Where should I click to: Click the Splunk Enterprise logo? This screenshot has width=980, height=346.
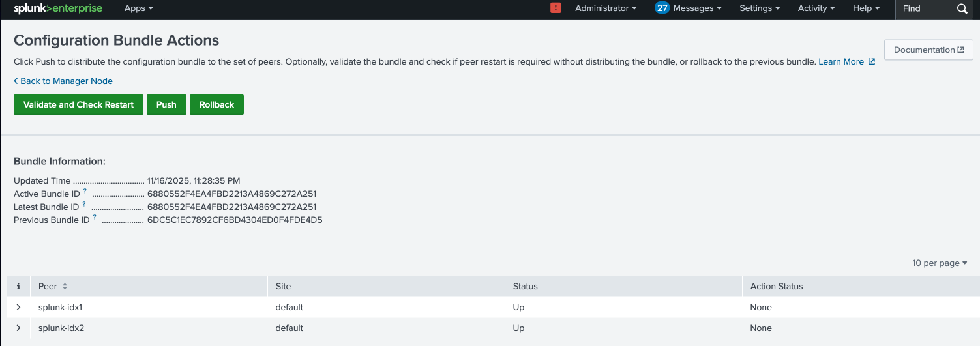coord(58,8)
